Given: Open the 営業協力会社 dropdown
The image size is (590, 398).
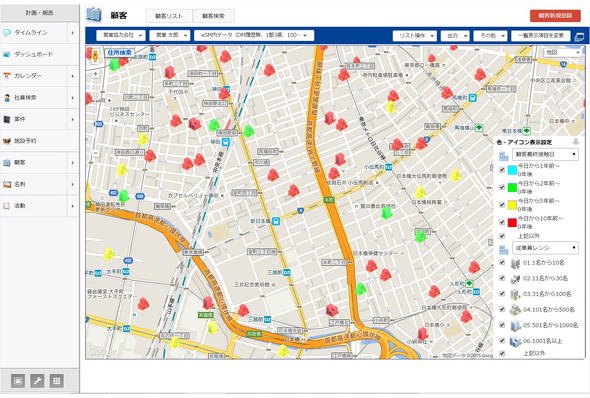Looking at the screenshot, I should click(121, 35).
